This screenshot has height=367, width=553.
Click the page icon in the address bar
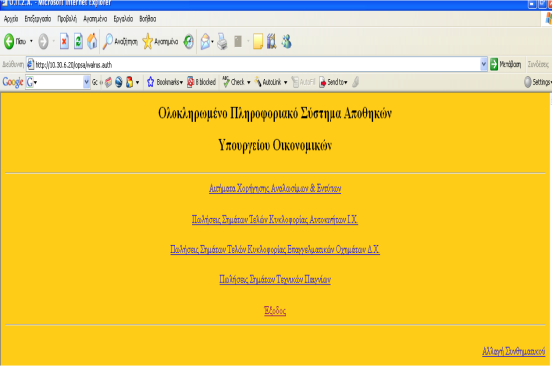pos(30,65)
